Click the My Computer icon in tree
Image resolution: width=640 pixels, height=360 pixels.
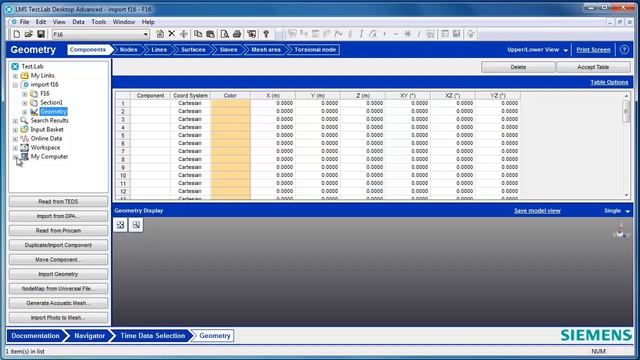24,157
